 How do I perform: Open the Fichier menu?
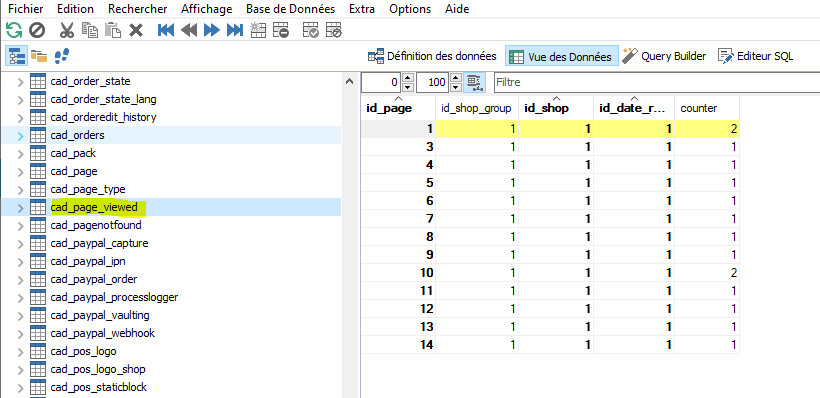[x=26, y=9]
